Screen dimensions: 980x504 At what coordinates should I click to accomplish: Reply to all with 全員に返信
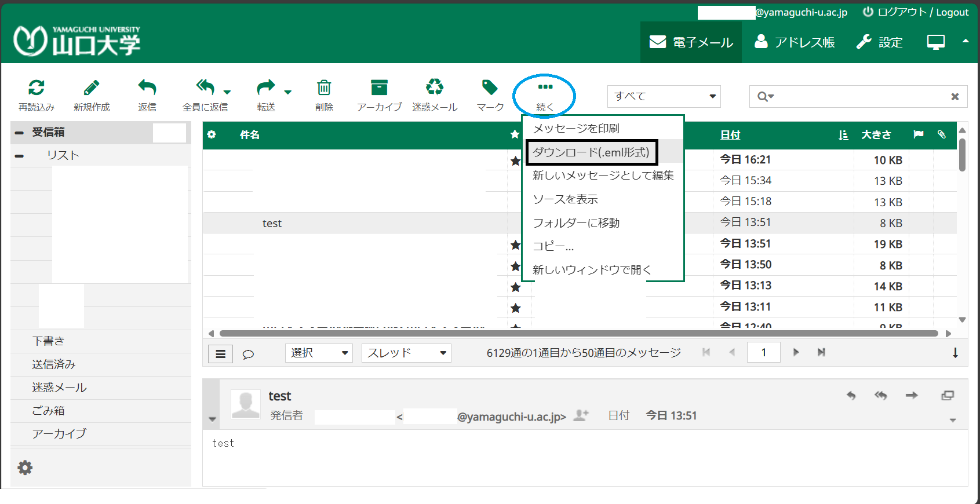pos(205,95)
